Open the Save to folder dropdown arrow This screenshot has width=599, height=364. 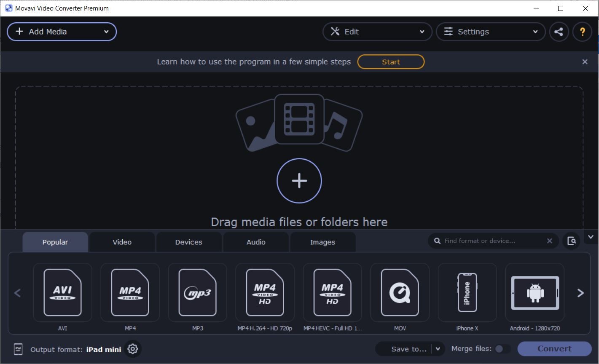click(x=438, y=349)
